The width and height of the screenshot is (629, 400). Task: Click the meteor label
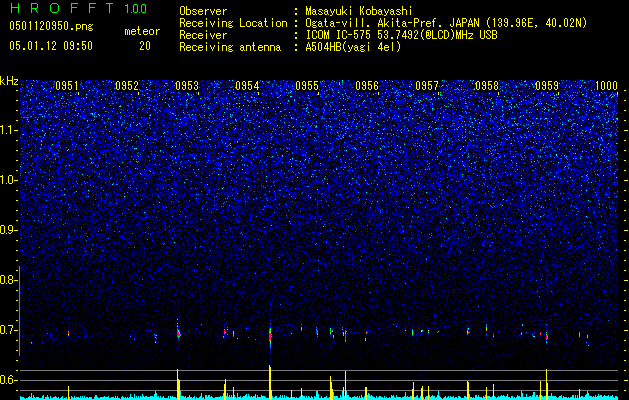coord(142,31)
